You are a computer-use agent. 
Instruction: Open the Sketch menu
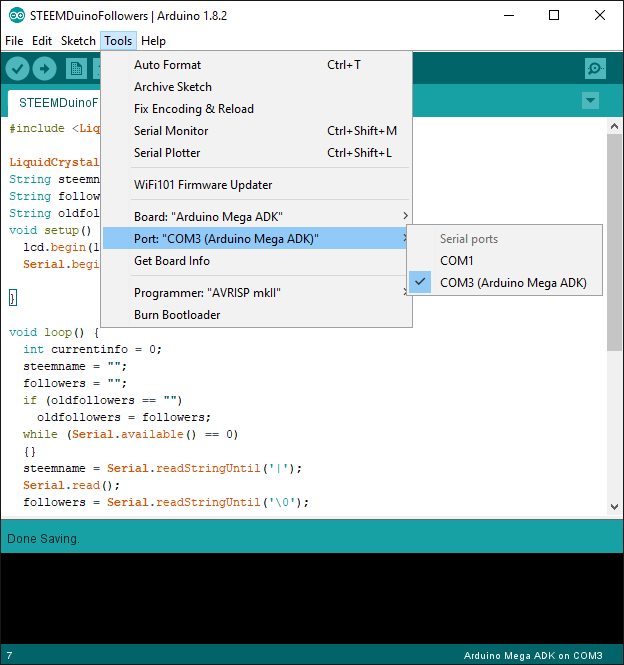point(78,41)
